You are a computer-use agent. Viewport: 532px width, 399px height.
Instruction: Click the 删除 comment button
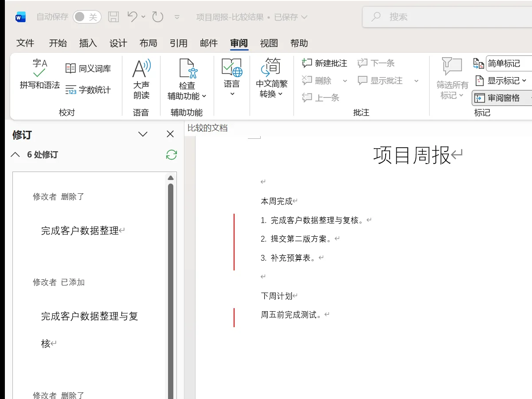[317, 81]
